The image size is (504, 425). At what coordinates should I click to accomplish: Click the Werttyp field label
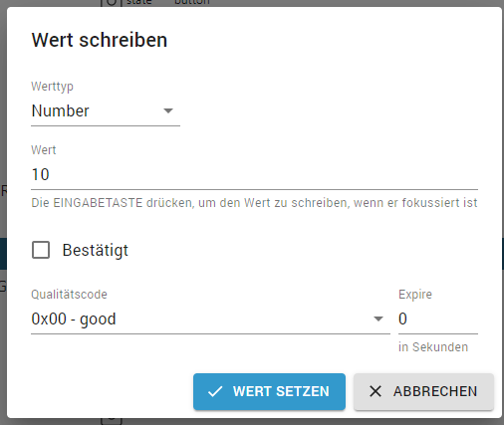(52, 87)
